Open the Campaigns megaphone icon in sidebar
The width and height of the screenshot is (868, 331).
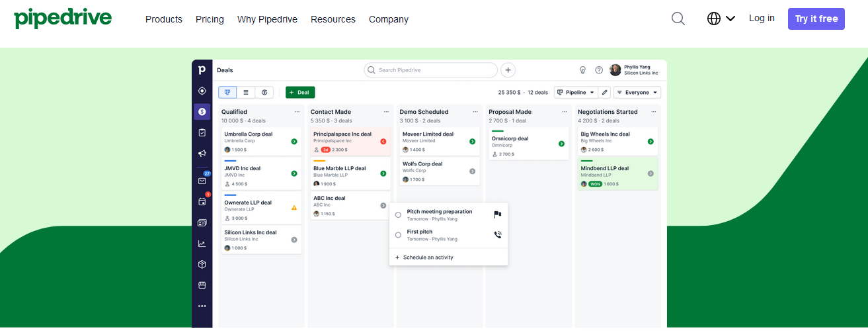(202, 154)
